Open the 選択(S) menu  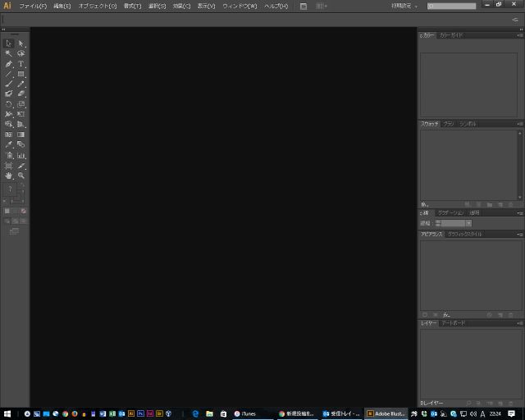(157, 6)
